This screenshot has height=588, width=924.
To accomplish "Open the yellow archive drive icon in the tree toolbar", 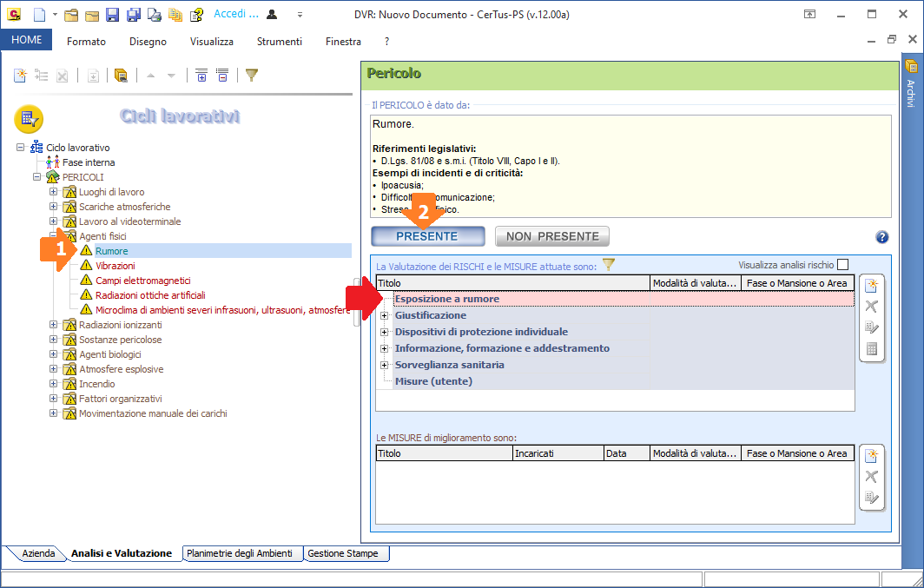I will click(121, 75).
